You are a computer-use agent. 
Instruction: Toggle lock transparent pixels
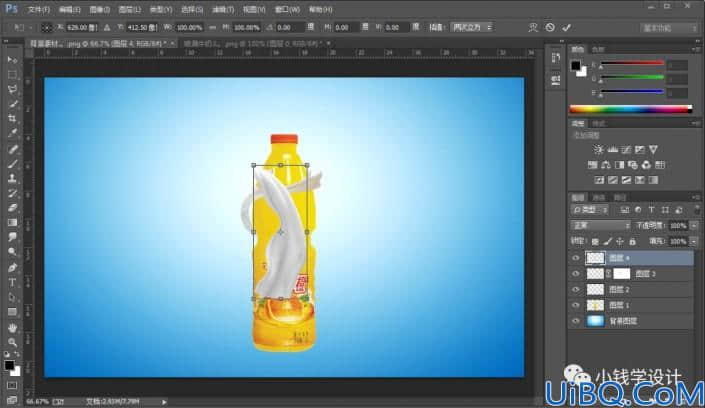(x=595, y=242)
